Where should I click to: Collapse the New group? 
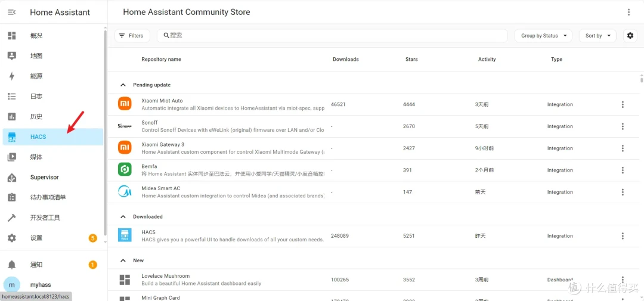(x=122, y=260)
